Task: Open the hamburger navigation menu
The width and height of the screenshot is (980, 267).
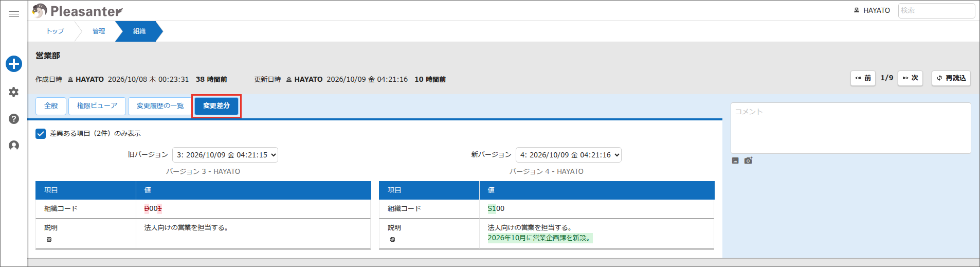Action: pyautogui.click(x=14, y=14)
